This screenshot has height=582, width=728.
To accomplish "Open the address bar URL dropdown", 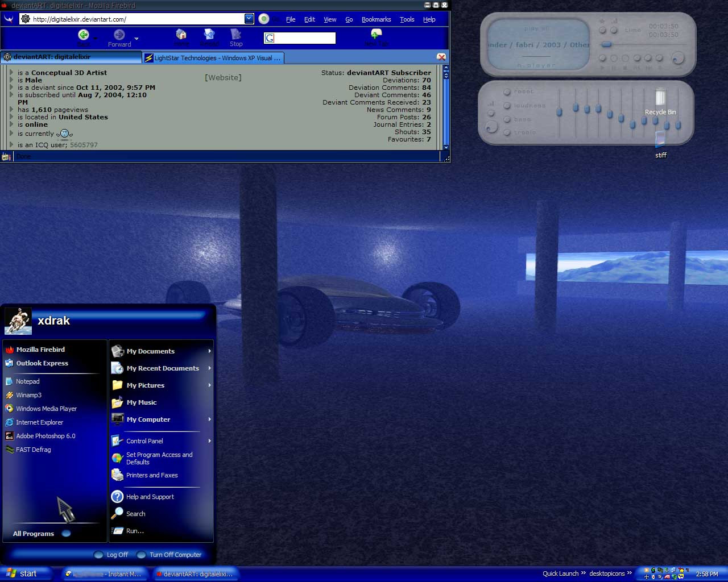I will click(249, 19).
